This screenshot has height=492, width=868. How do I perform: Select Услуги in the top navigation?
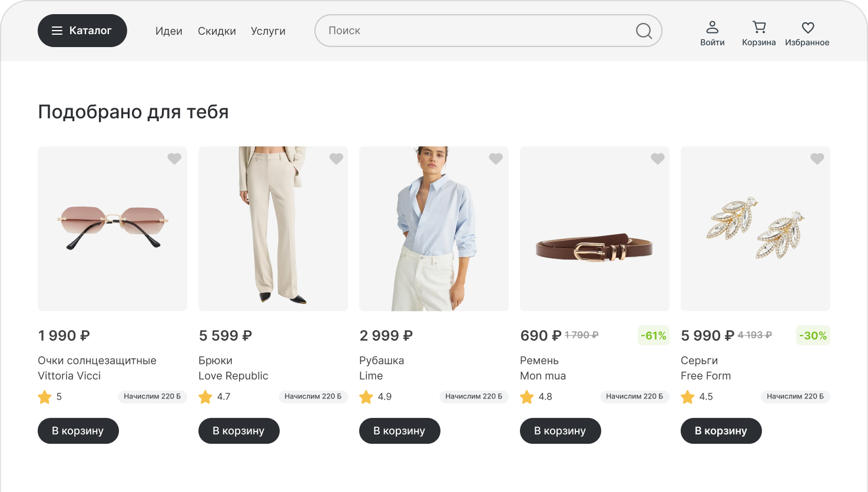(x=268, y=31)
